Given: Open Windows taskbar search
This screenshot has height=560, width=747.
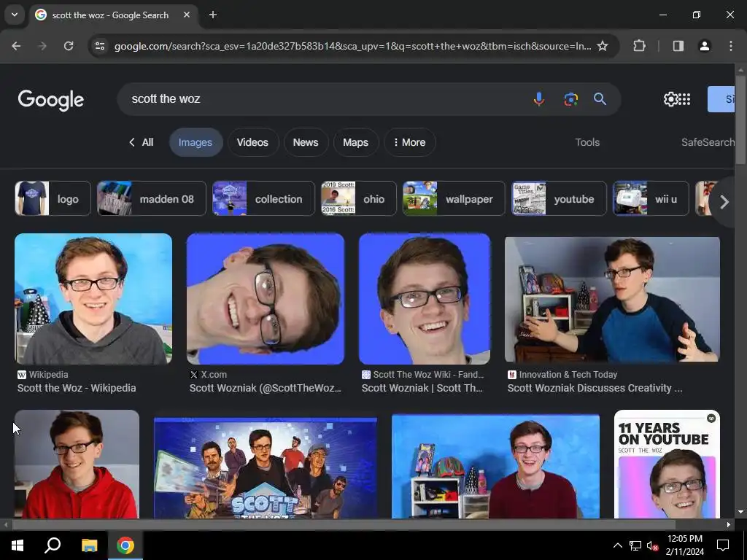Looking at the screenshot, I should point(53,545).
